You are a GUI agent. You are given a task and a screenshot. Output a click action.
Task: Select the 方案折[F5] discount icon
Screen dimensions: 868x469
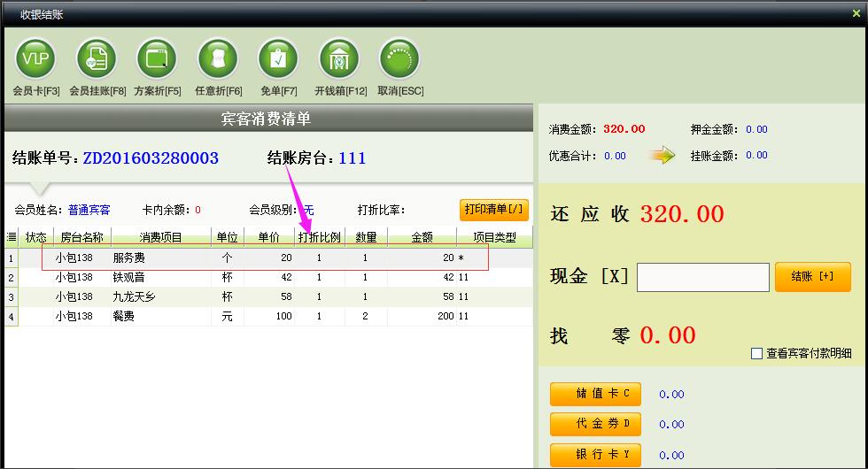click(157, 58)
